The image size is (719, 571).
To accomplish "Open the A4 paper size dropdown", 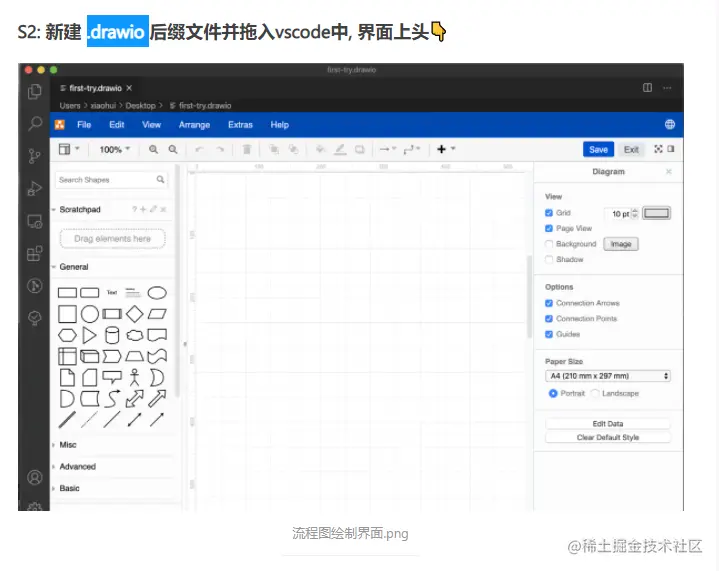I will (x=608, y=376).
